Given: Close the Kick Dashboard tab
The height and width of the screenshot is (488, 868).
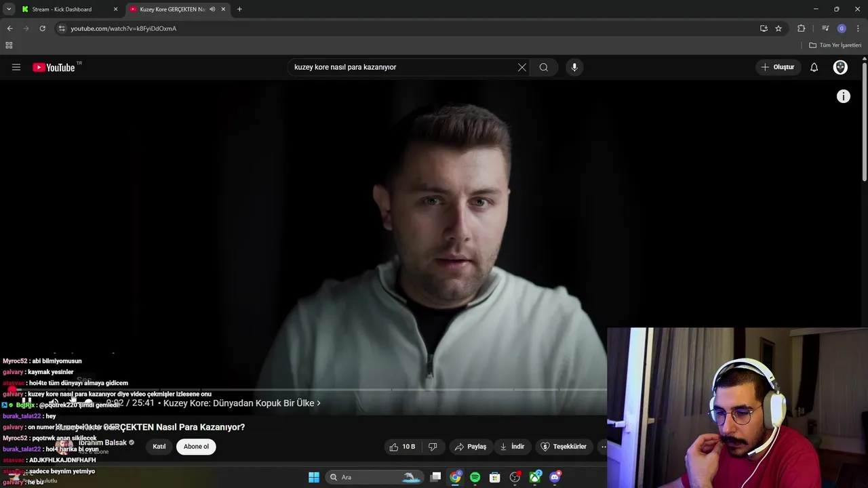Looking at the screenshot, I should (115, 9).
